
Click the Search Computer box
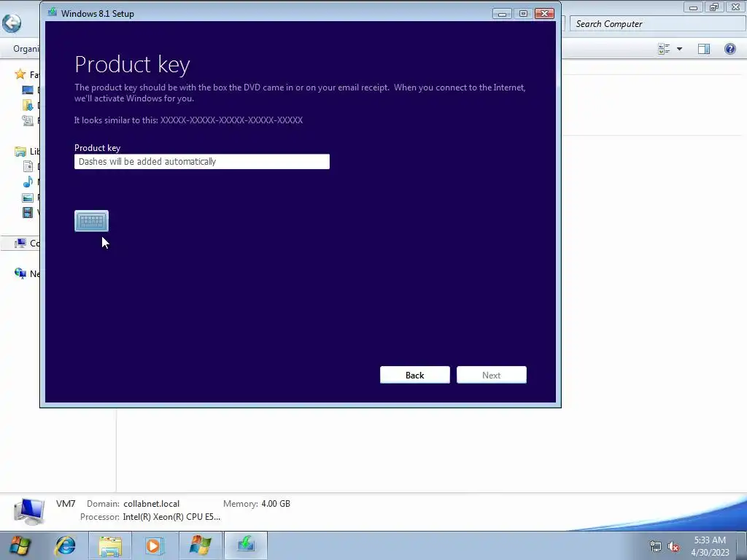coord(657,24)
